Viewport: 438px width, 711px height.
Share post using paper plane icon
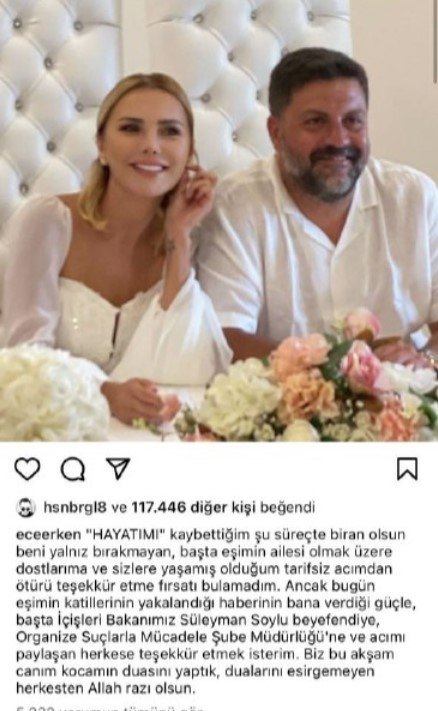pos(118,468)
